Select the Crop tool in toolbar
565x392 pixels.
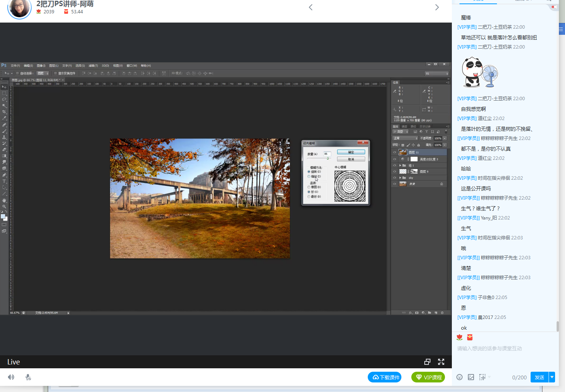(4, 112)
